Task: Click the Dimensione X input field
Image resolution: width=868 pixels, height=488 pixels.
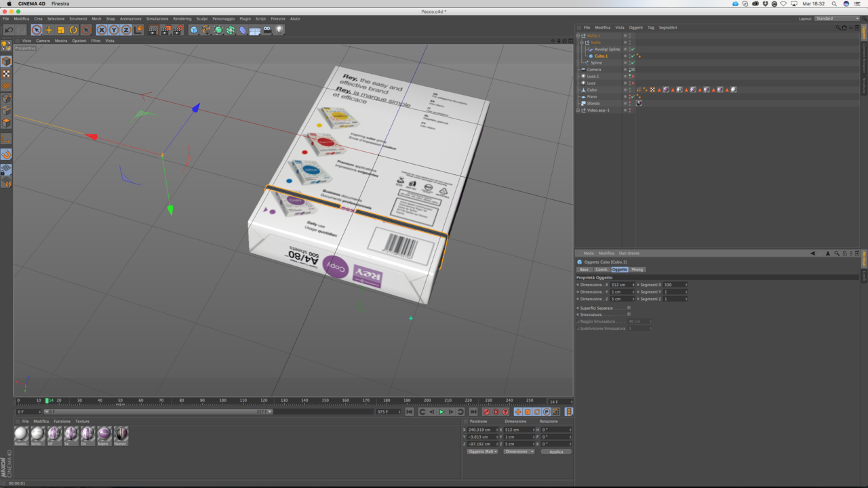Action: [x=623, y=285]
